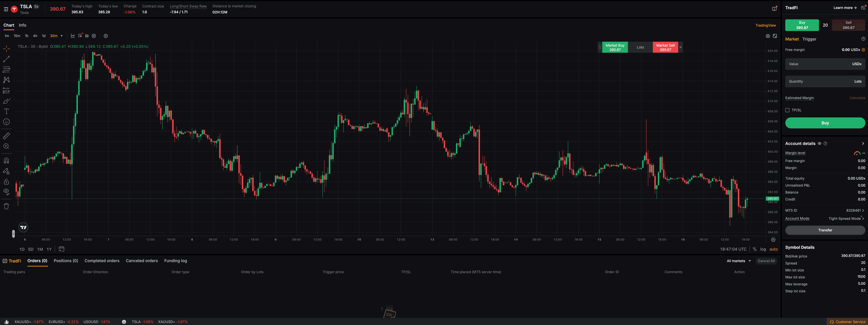Click the large green Buy button
This screenshot has width=868, height=325.
click(x=825, y=123)
